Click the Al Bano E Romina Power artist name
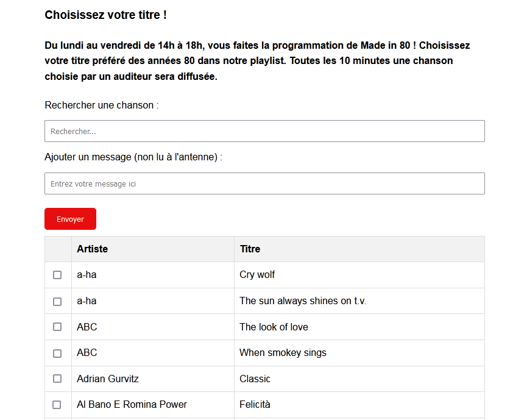This screenshot has height=420, width=527. pos(132,405)
